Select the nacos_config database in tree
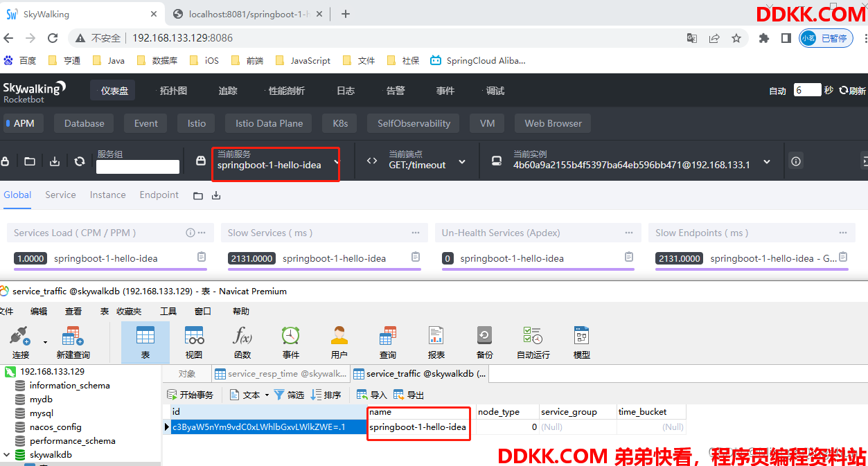Image resolution: width=868 pixels, height=466 pixels. (x=55, y=427)
